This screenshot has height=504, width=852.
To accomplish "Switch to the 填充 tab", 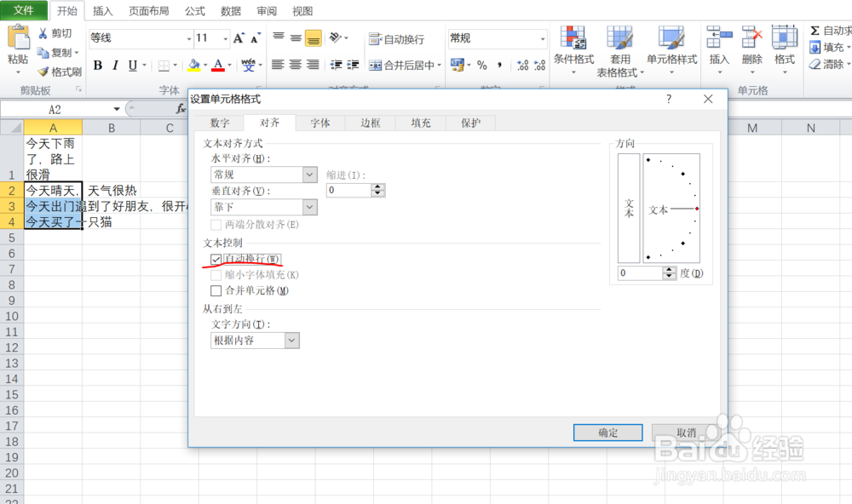I will click(x=421, y=123).
